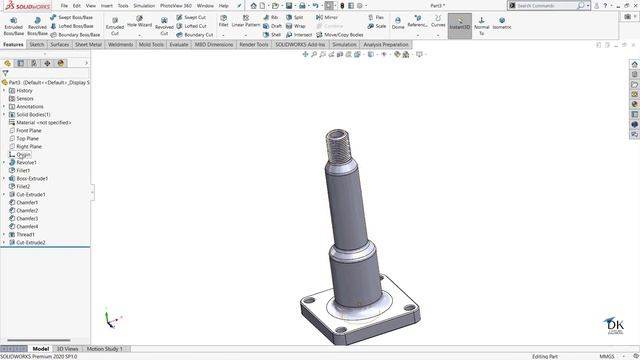640x360 pixels.
Task: Open the 3D Views tab
Action: click(67, 349)
